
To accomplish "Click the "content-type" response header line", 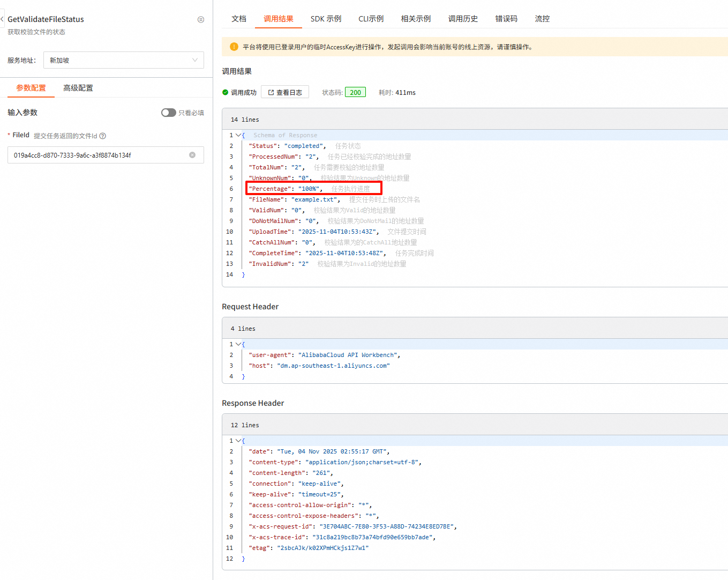I will pyautogui.click(x=335, y=462).
